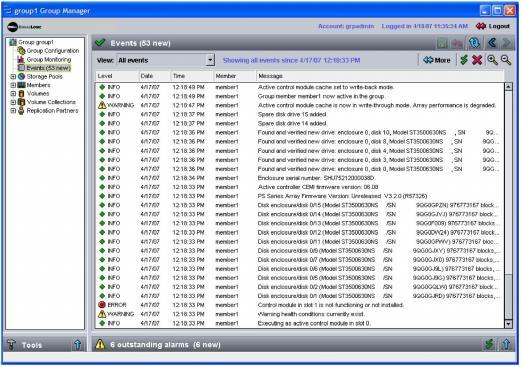Click the Account: grpadmin text
This screenshot has height=367, width=521.
tap(346, 26)
